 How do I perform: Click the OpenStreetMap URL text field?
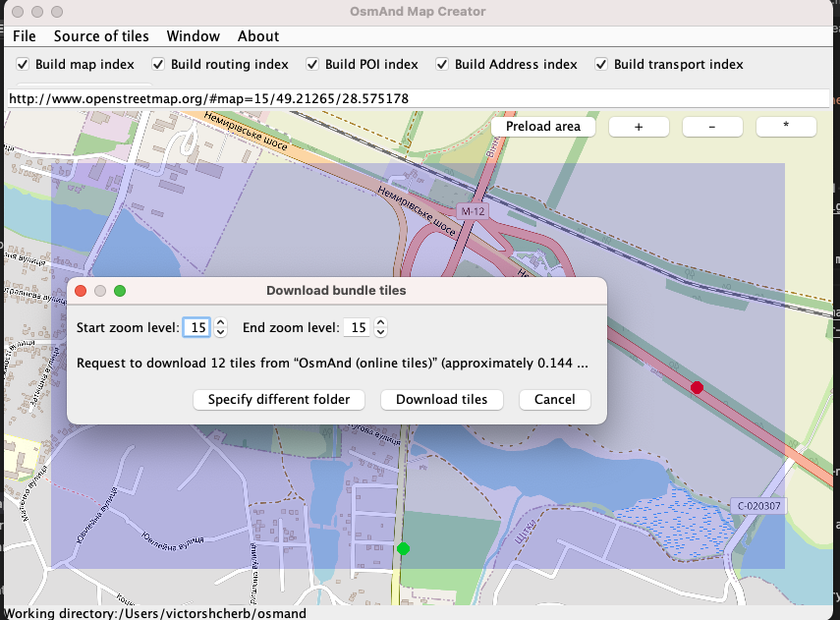tap(418, 99)
